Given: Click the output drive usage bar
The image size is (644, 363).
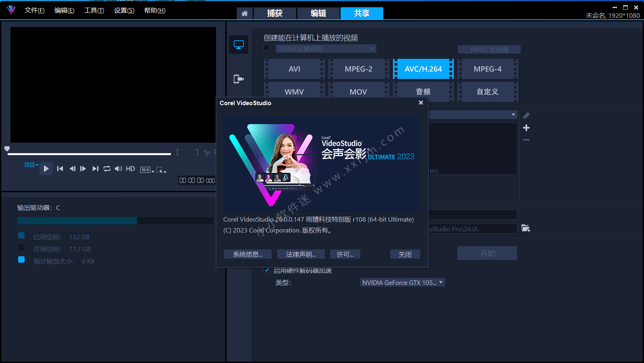Looking at the screenshot, I should (x=115, y=221).
